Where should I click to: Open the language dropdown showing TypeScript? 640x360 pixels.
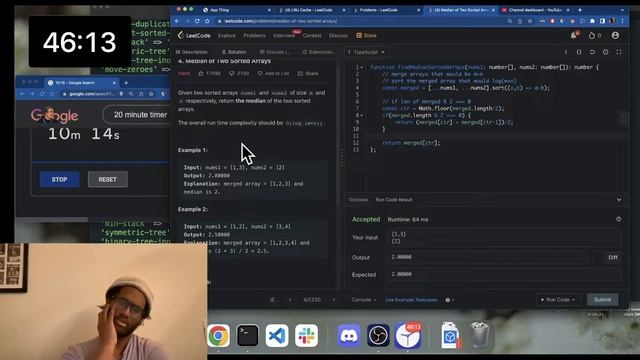366,52
